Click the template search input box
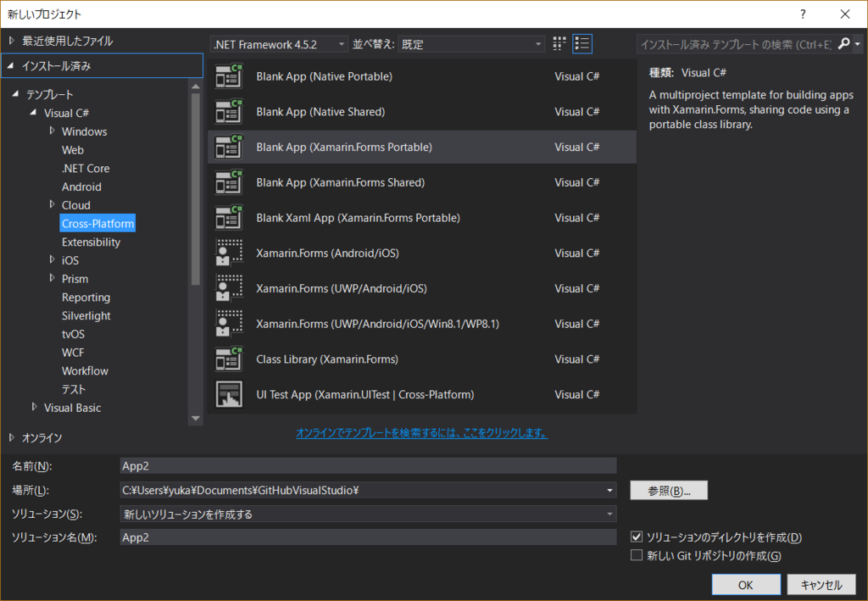 [737, 44]
